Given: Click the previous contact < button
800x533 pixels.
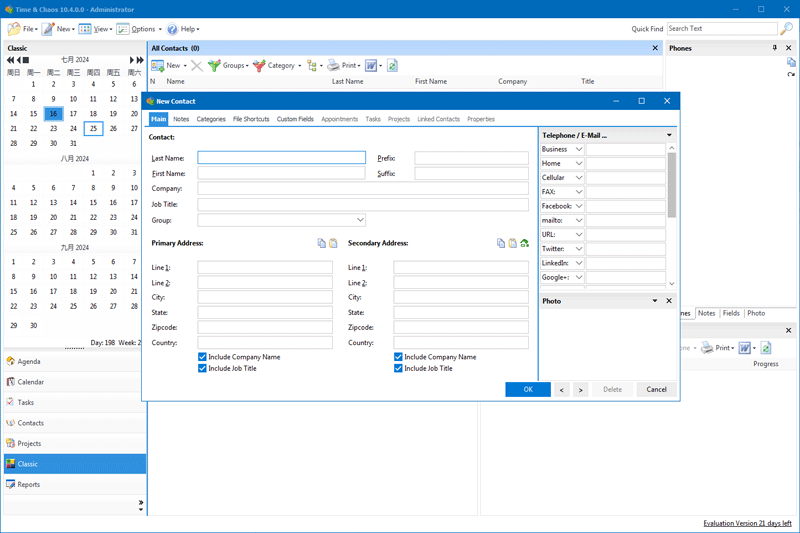Looking at the screenshot, I should [x=562, y=390].
